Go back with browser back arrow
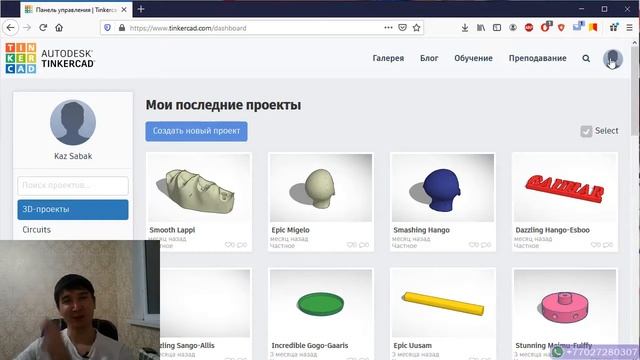Image resolution: width=640 pixels, height=360 pixels. (10, 28)
